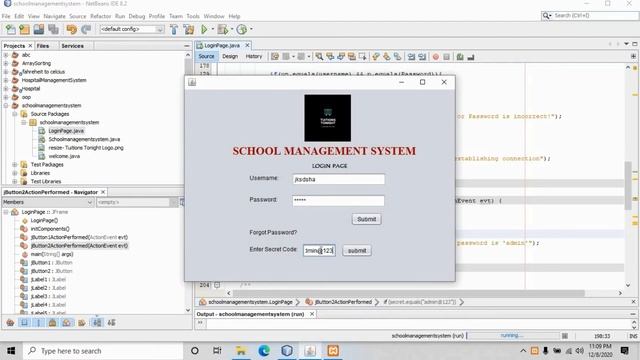The width and height of the screenshot is (640, 360).
Task: Open Microsoft Edge from the taskbar
Action: coord(264,351)
